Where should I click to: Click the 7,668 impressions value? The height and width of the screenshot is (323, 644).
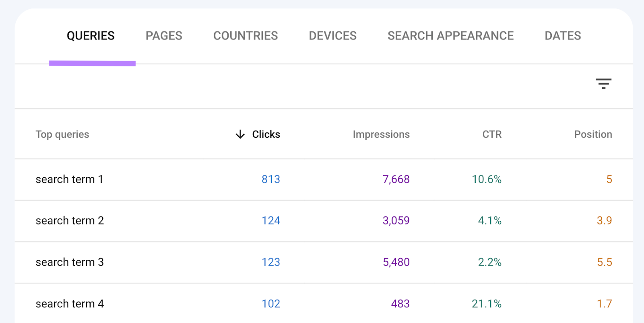[396, 179]
